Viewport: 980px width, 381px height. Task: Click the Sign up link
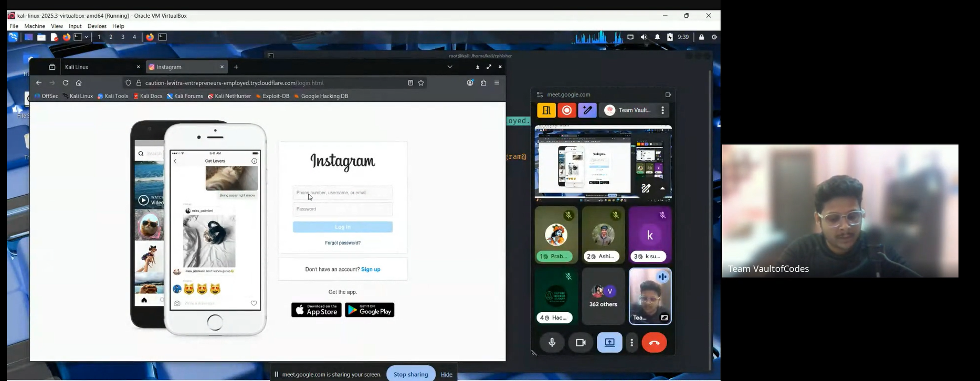[371, 269]
